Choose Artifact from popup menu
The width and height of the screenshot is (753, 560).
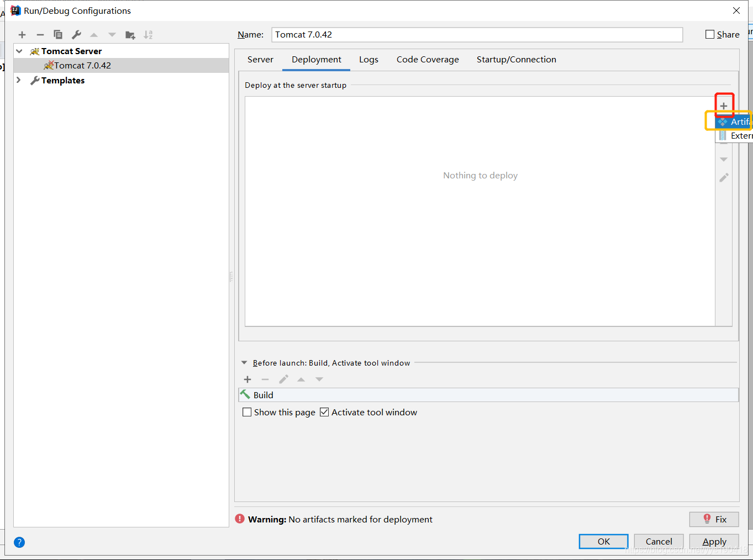[734, 121]
